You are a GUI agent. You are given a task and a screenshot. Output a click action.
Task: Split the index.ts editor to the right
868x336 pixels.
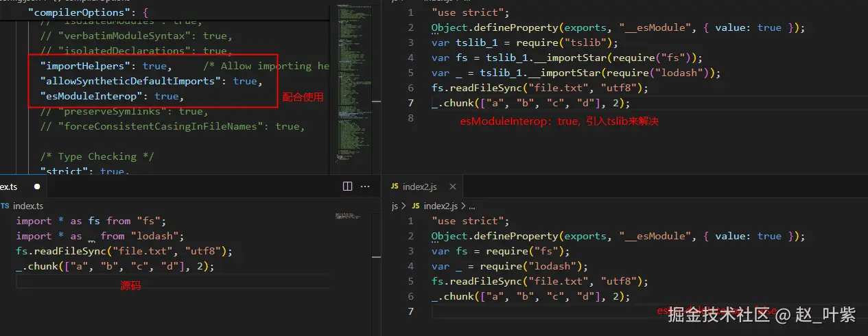[x=347, y=187]
